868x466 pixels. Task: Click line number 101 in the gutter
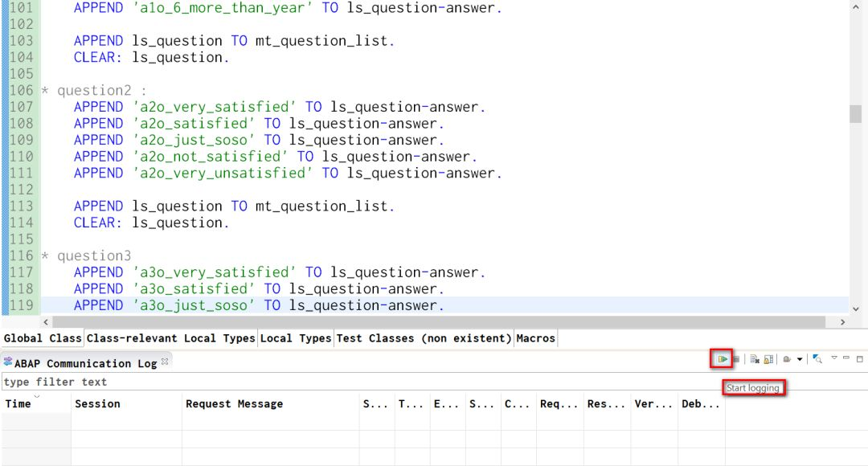pyautogui.click(x=21, y=8)
